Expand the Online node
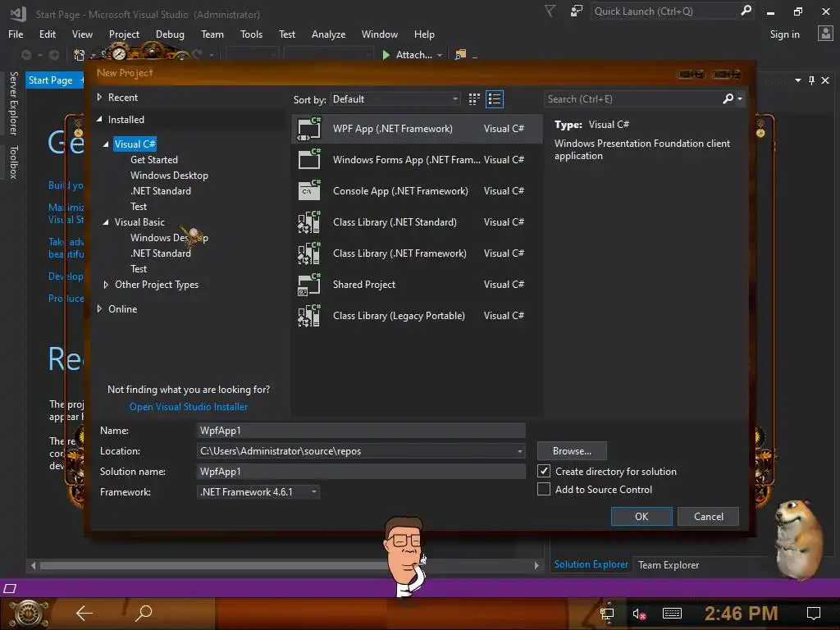 point(99,309)
